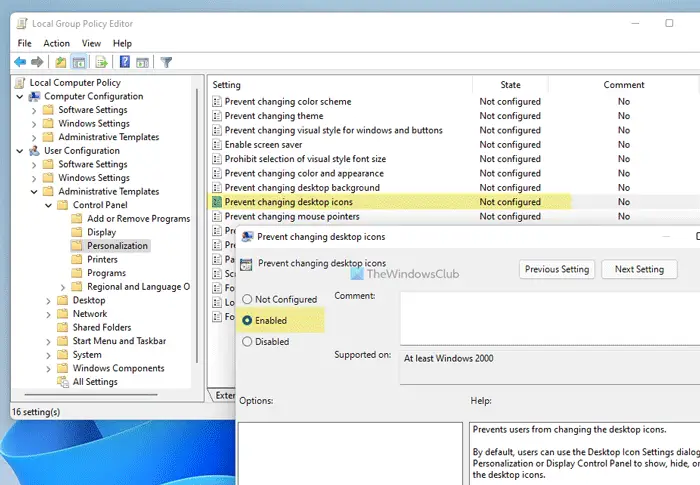700x485 pixels.
Task: Click policy icon beside Prevent changing color scheme
Action: coord(217,102)
